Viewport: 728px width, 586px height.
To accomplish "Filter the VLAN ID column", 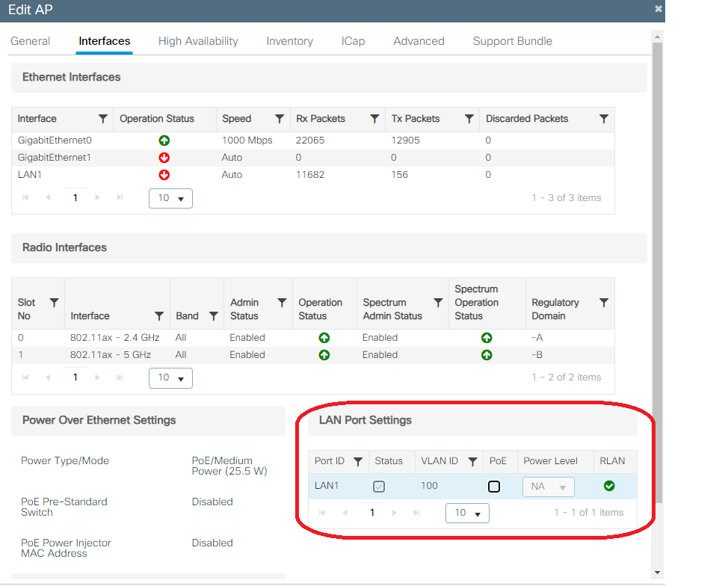I will pos(472,462).
